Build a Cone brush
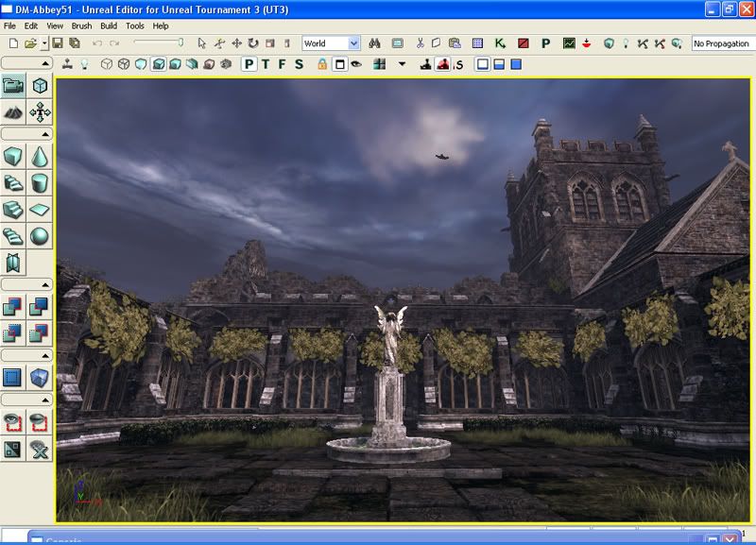 [40, 157]
